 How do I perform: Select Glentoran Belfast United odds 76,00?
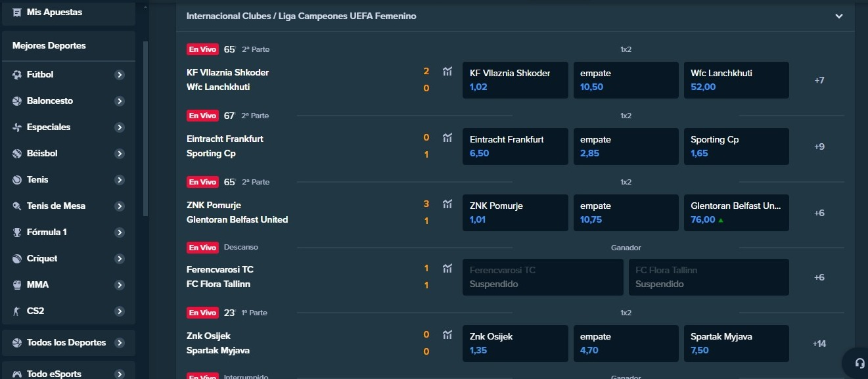pyautogui.click(x=736, y=213)
